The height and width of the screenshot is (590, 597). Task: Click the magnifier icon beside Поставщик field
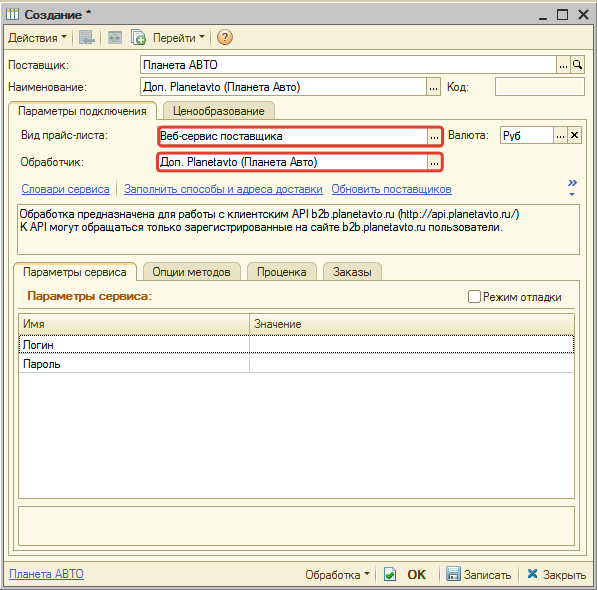(577, 65)
